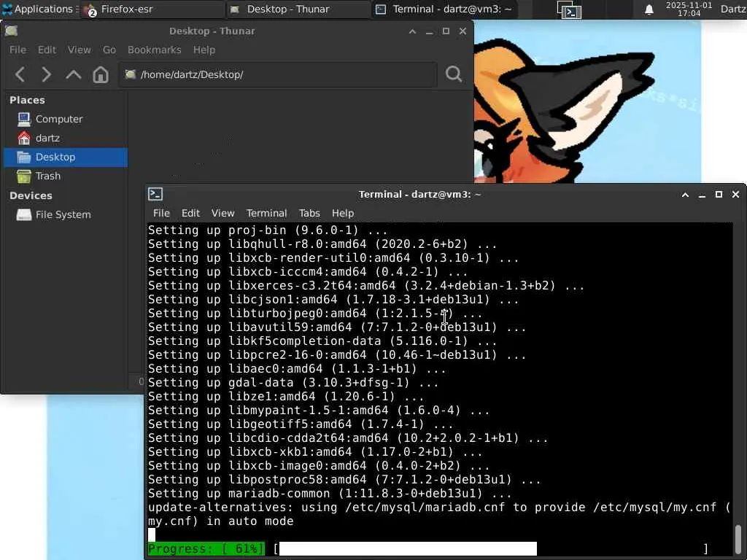The height and width of the screenshot is (560, 747).
Task: Open Terminal Help menu
Action: click(343, 214)
